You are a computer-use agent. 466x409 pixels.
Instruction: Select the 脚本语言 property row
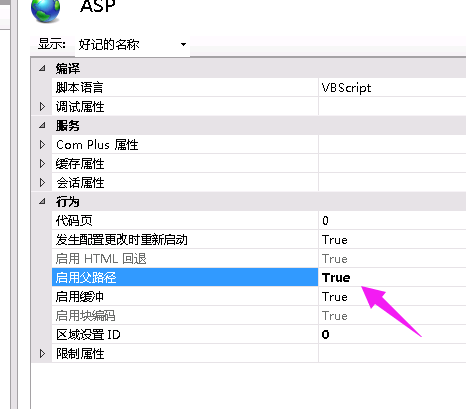pyautogui.click(x=185, y=88)
